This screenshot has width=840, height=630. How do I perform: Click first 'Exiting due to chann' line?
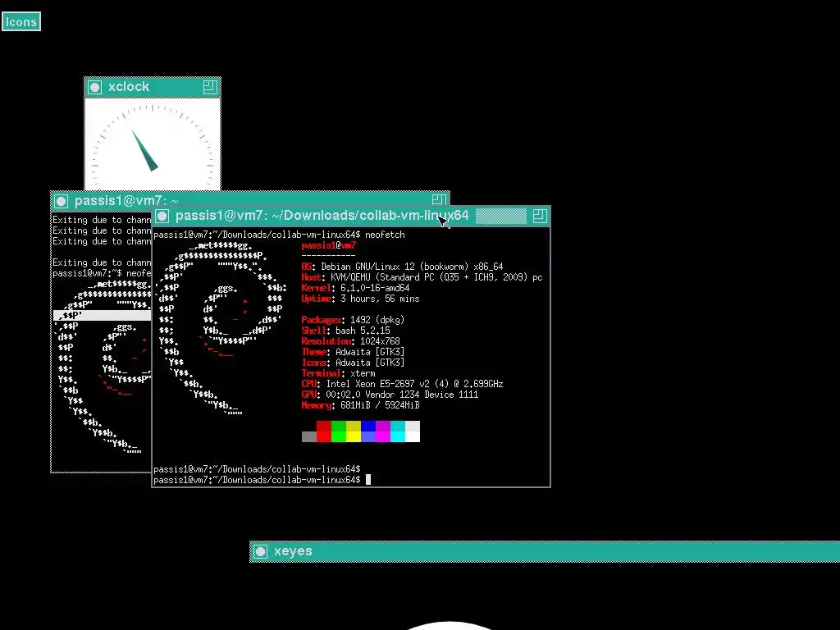pos(101,220)
